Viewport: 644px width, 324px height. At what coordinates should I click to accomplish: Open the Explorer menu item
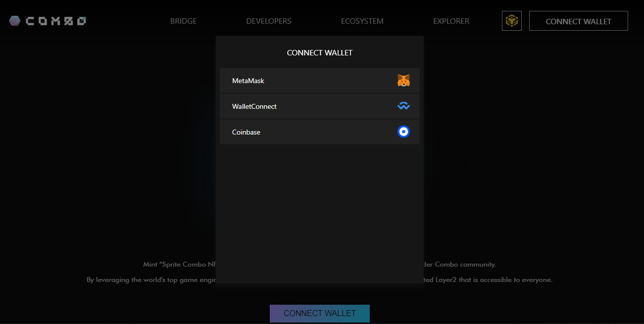(x=451, y=21)
